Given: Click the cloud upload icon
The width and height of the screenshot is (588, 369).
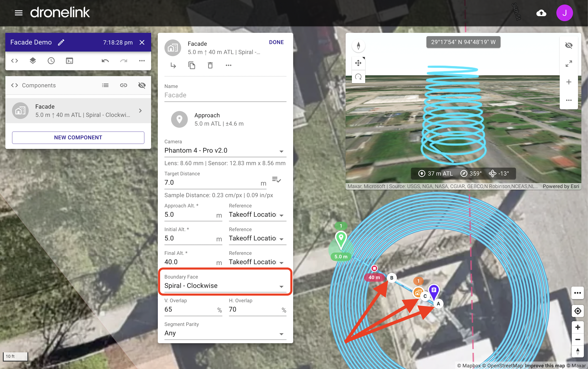Looking at the screenshot, I should coord(541,13).
